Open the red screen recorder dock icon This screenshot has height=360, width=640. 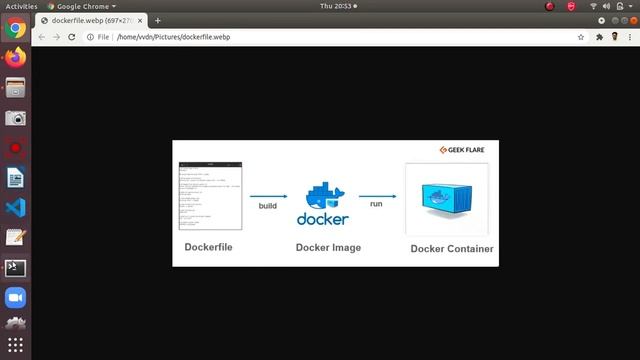click(16, 148)
